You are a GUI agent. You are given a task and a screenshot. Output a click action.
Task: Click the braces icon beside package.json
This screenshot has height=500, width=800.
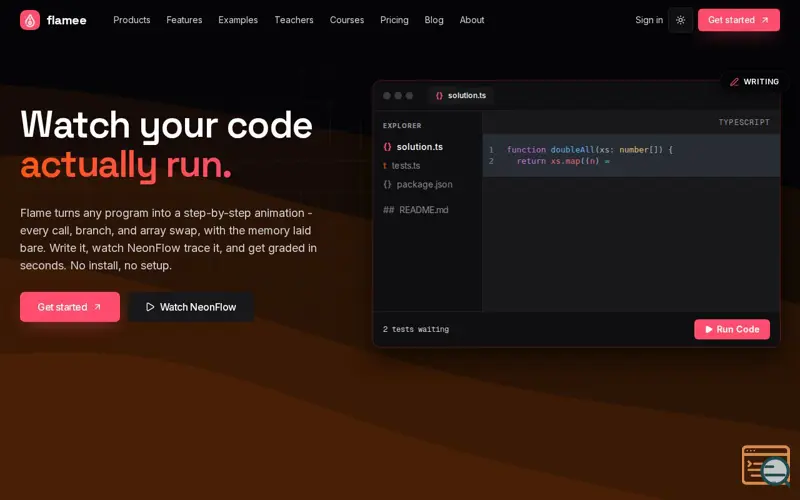387,185
